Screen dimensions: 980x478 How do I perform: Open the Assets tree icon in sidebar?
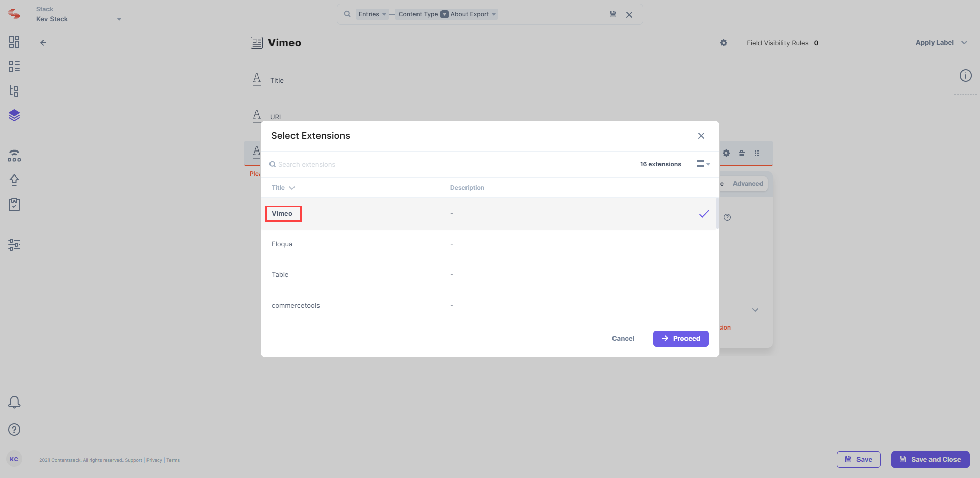point(14,91)
